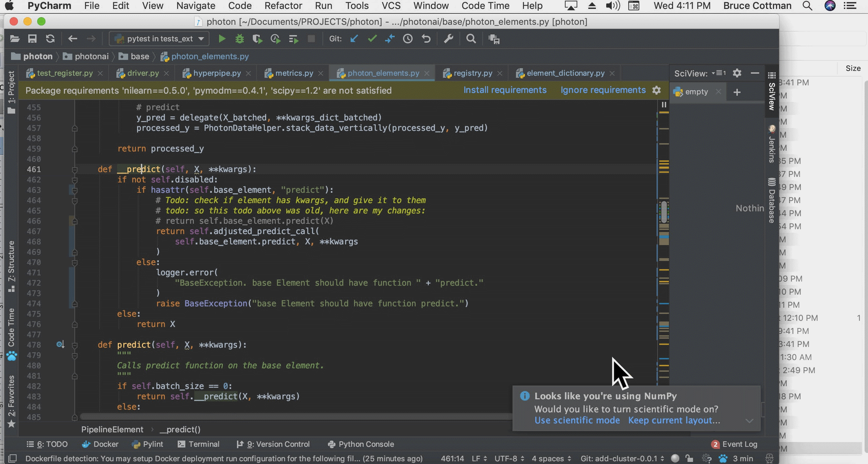
Task: Toggle the Project tool window strip button
Action: 11,92
